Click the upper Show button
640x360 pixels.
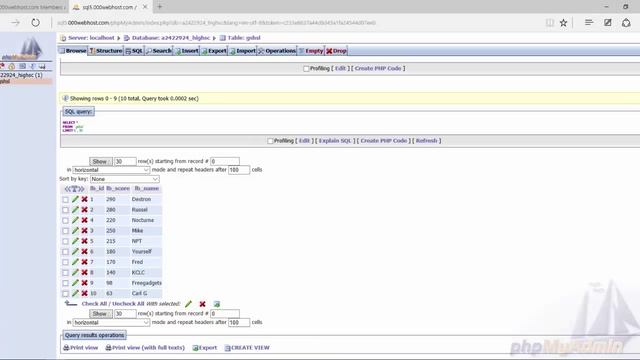pyautogui.click(x=100, y=162)
